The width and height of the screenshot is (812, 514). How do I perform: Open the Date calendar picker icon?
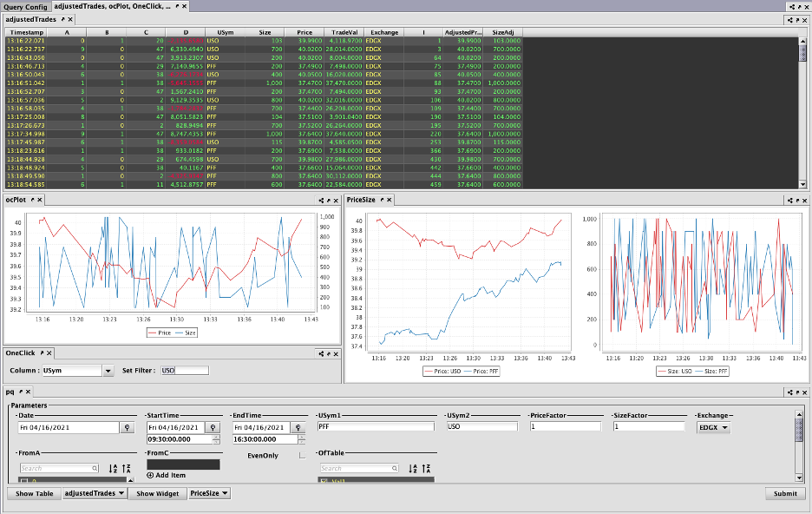point(127,427)
